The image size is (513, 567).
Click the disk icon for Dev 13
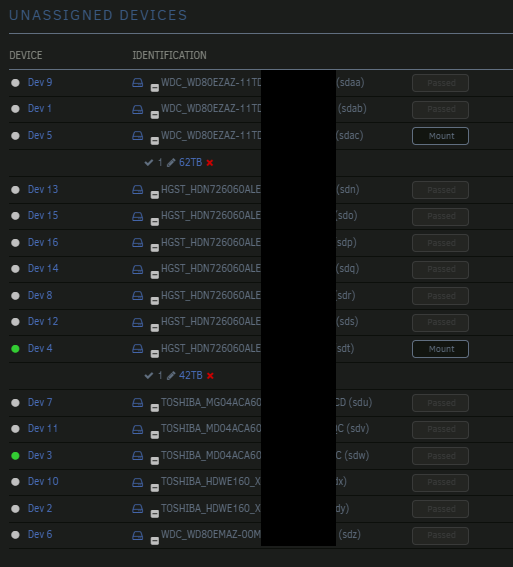click(x=137, y=189)
